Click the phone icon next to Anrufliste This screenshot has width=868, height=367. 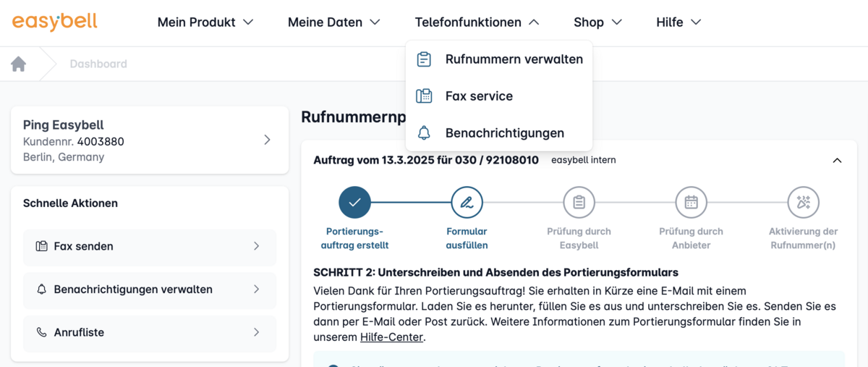click(x=42, y=332)
